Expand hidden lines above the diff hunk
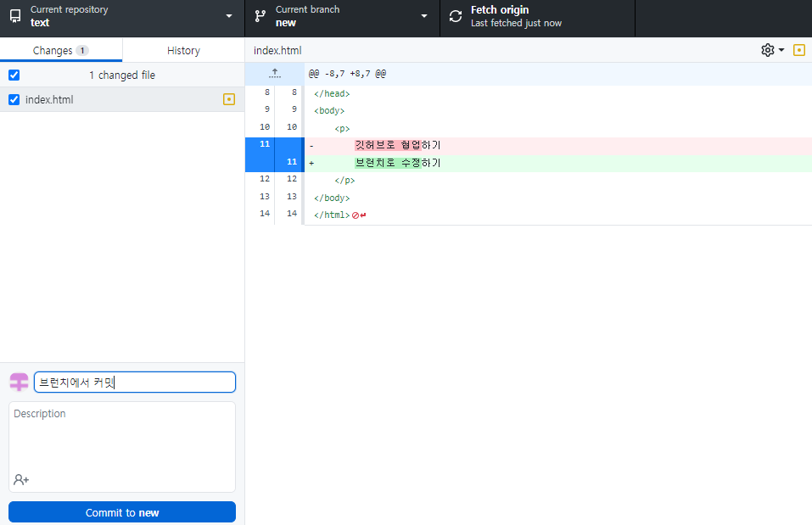 point(275,74)
